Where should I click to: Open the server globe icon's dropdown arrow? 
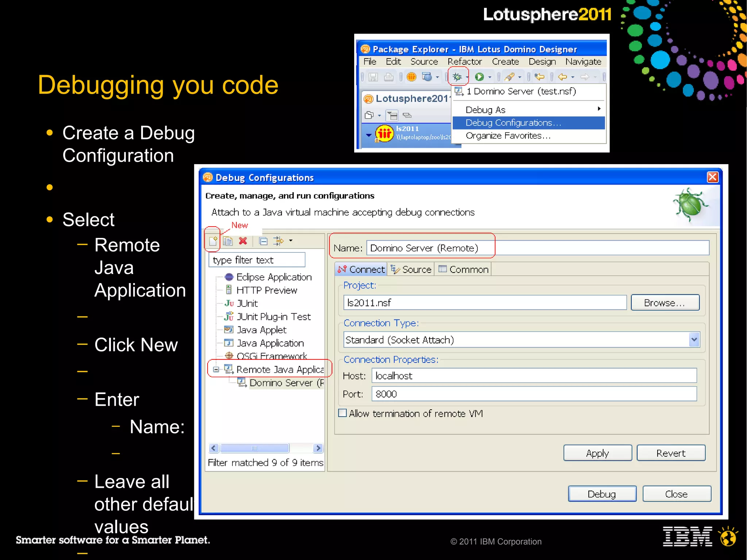437,77
